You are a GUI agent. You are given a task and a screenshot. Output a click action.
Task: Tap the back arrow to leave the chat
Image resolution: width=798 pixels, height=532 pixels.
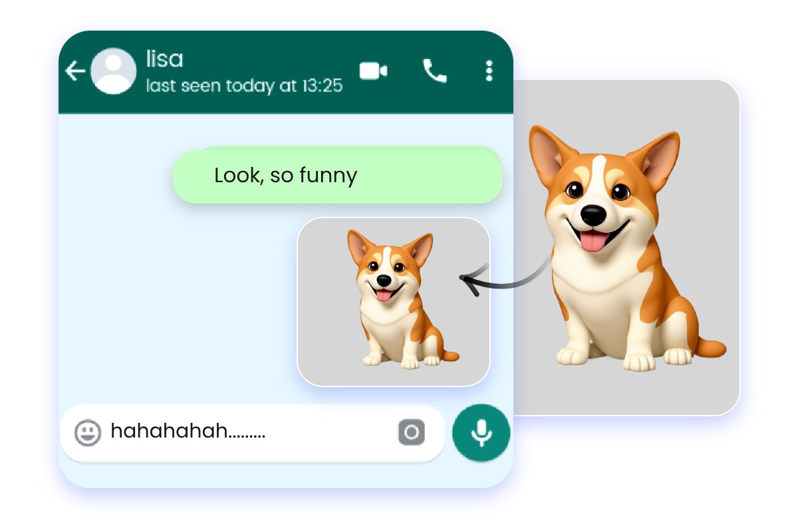coord(74,70)
